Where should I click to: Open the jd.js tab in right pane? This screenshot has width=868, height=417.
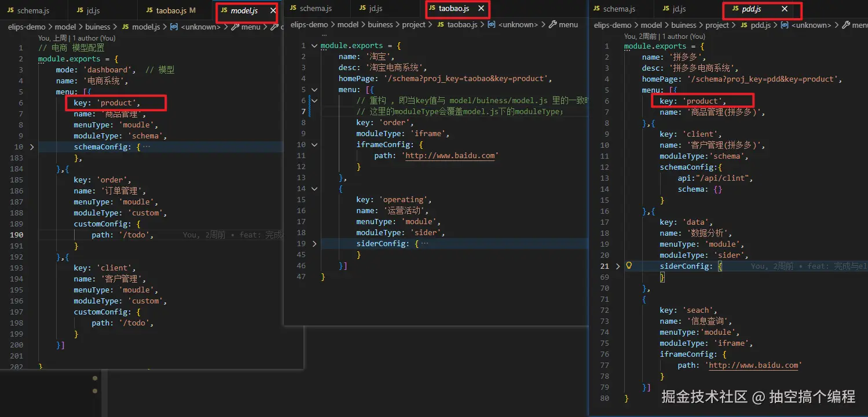pyautogui.click(x=679, y=9)
